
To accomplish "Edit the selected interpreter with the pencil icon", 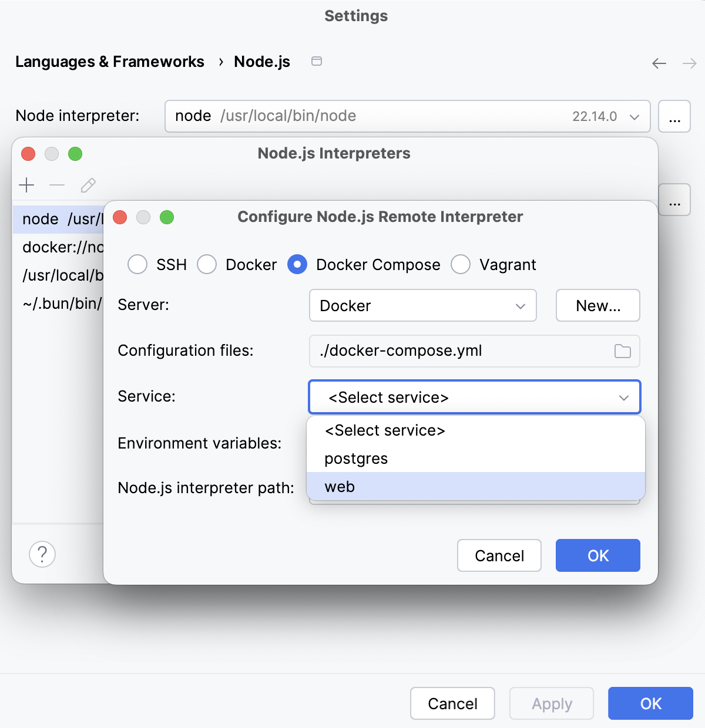I will [88, 186].
